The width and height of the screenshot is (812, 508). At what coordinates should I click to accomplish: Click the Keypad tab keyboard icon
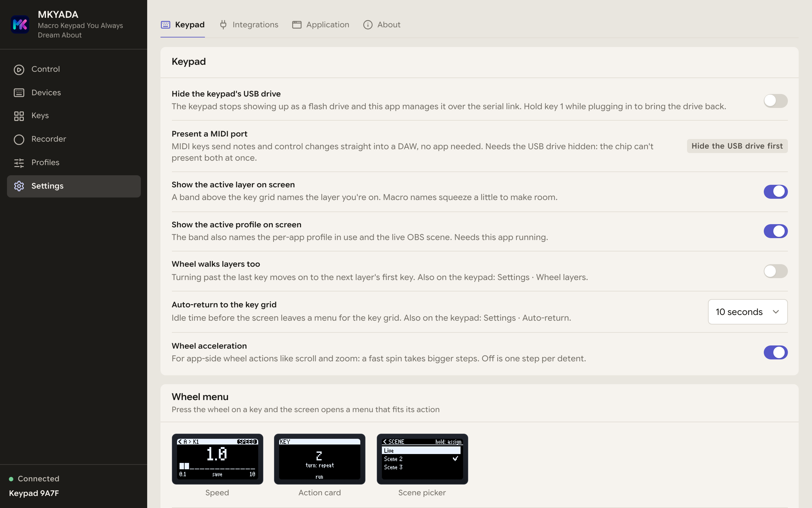pyautogui.click(x=166, y=25)
